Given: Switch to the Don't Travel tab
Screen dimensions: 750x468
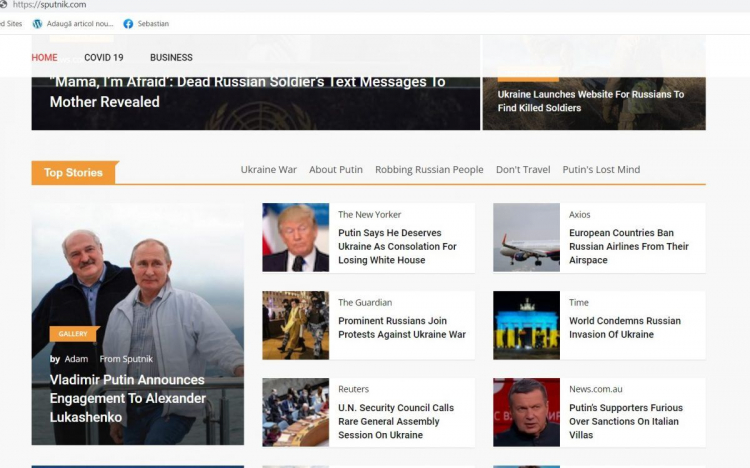Looking at the screenshot, I should 523,169.
